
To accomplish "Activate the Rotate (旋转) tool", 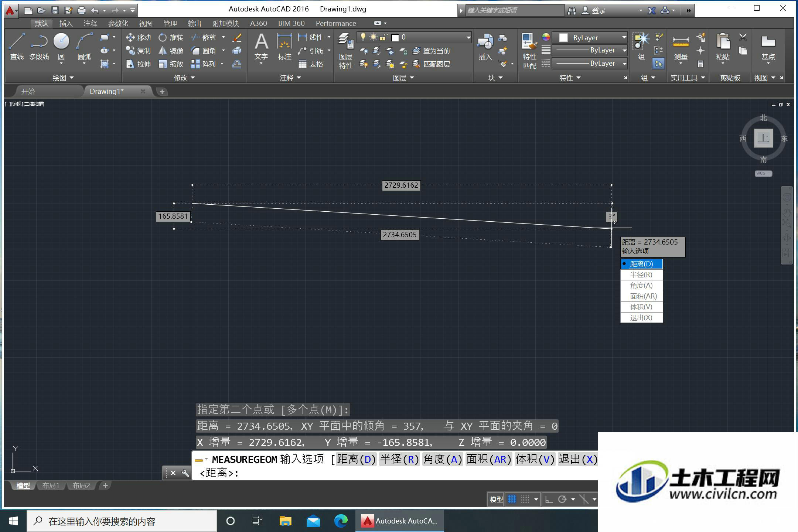I will pos(171,37).
